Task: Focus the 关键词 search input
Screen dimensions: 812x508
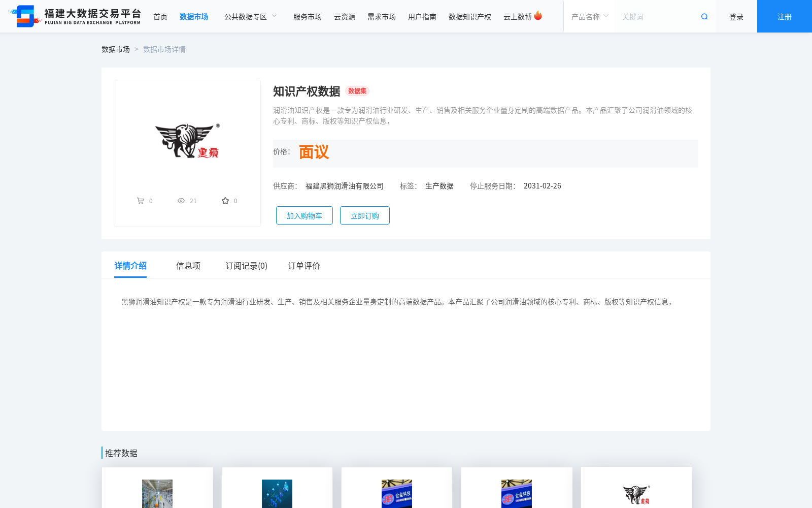Action: [x=657, y=17]
